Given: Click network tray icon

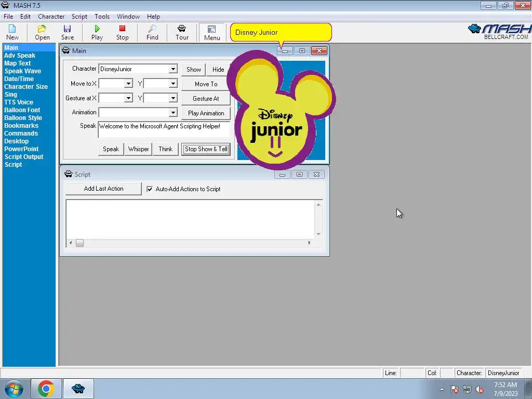Looking at the screenshot, I should click(467, 389).
